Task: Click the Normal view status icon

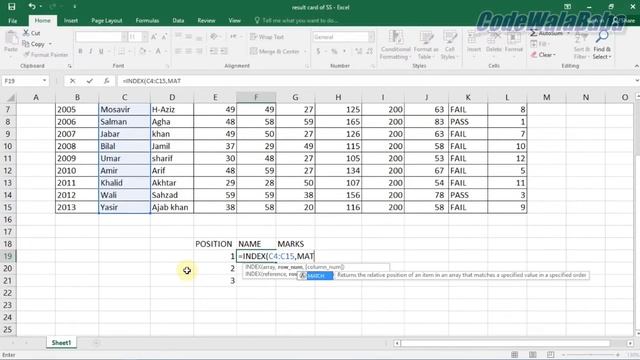Action: click(x=514, y=355)
